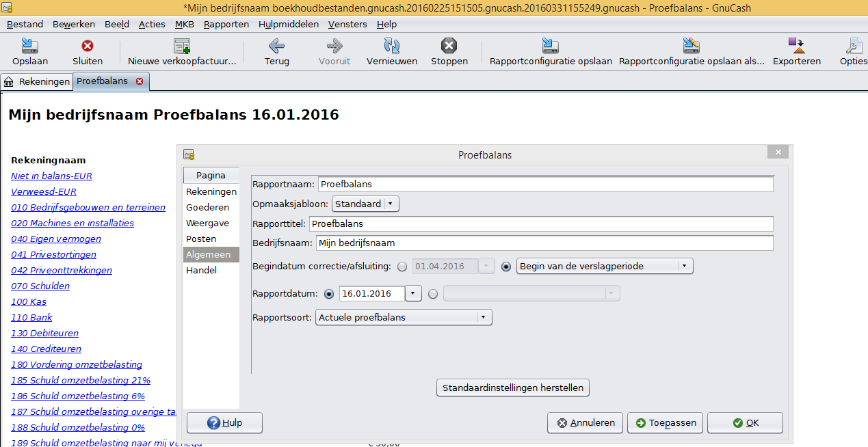Open the Rapporten menu
The height and width of the screenshot is (447, 868).
click(x=226, y=24)
